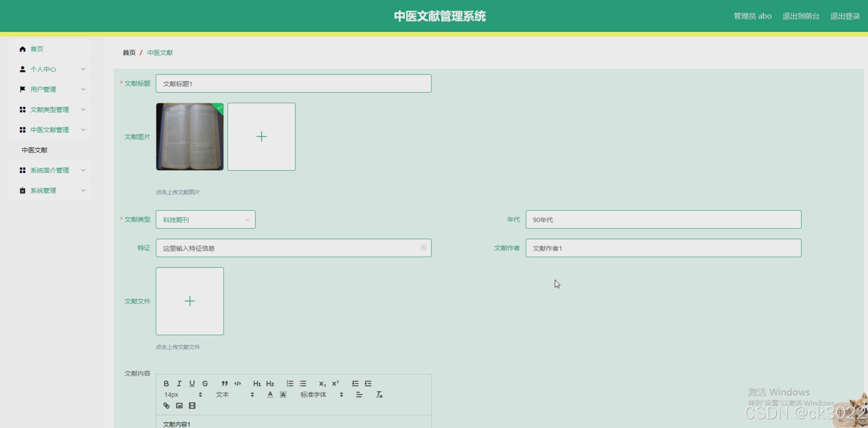Toggle italic formatting in editor
The height and width of the screenshot is (428, 868).
179,383
